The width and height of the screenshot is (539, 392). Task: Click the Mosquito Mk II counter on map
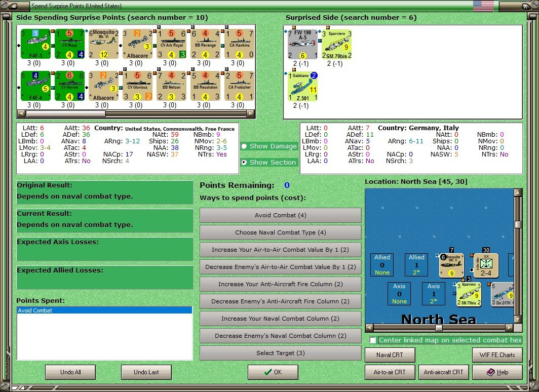[452, 265]
